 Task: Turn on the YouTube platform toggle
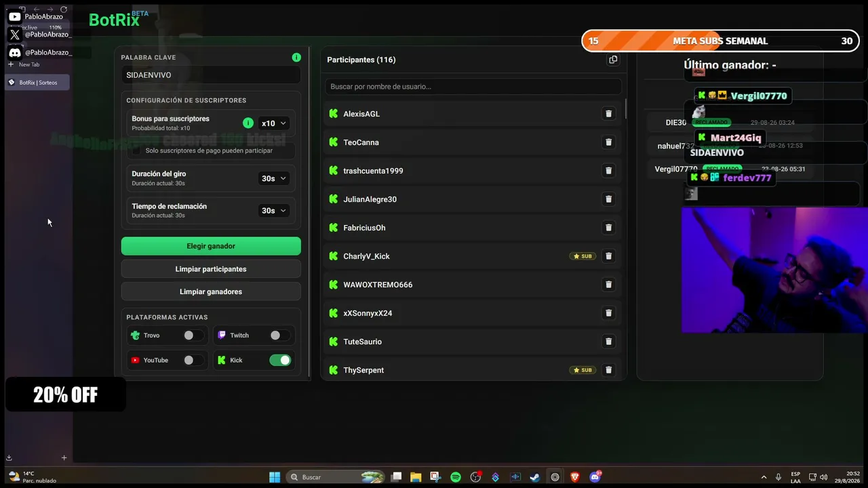(193, 361)
